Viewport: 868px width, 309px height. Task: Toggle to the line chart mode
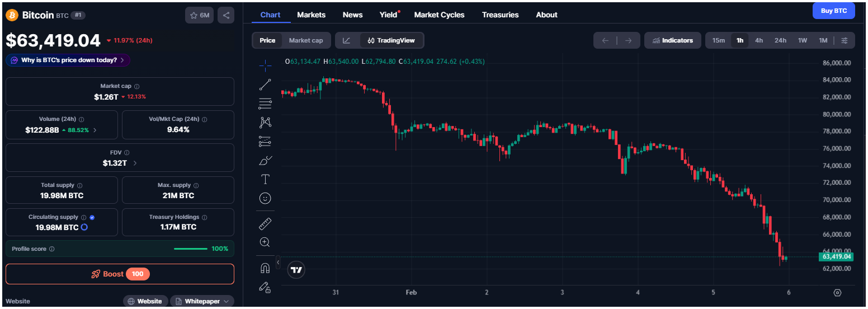click(347, 40)
